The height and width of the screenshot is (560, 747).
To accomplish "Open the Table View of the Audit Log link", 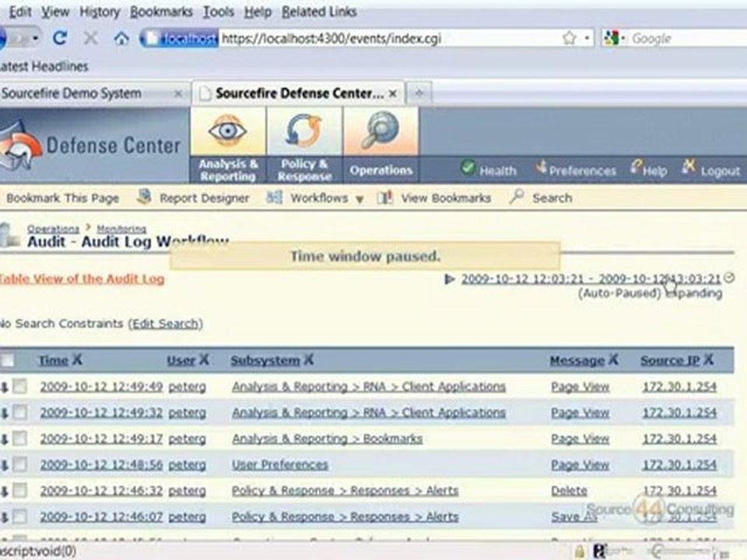I will tap(82, 279).
